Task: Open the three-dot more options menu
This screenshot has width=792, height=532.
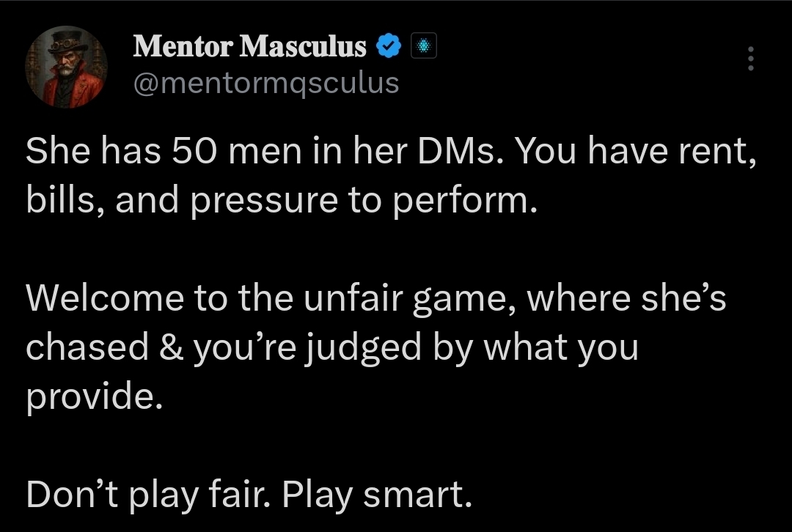Action: pyautogui.click(x=751, y=59)
